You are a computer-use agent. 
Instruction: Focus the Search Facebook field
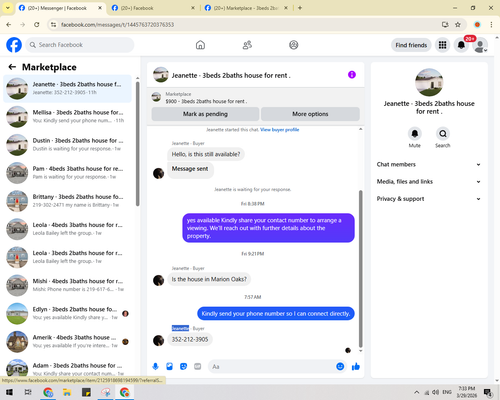(80, 45)
